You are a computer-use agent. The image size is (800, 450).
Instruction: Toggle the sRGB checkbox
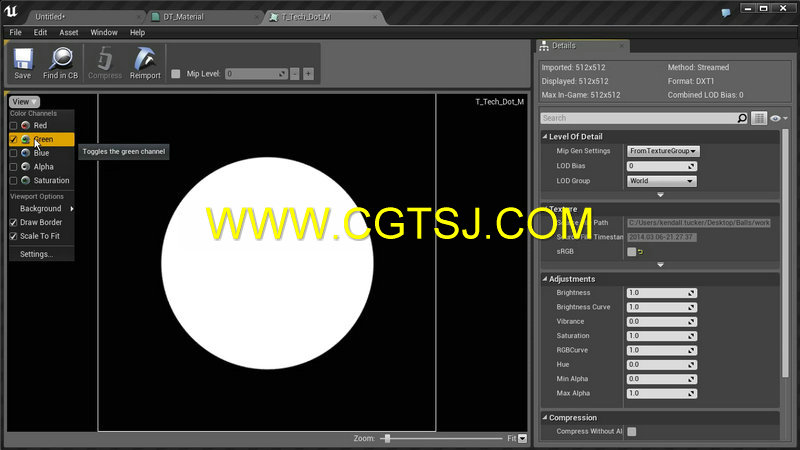(632, 252)
